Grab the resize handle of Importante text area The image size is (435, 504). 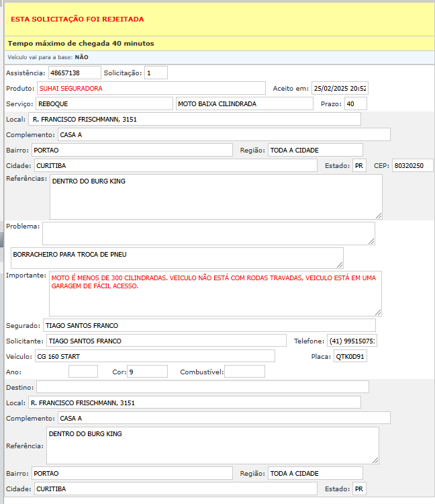point(378,312)
